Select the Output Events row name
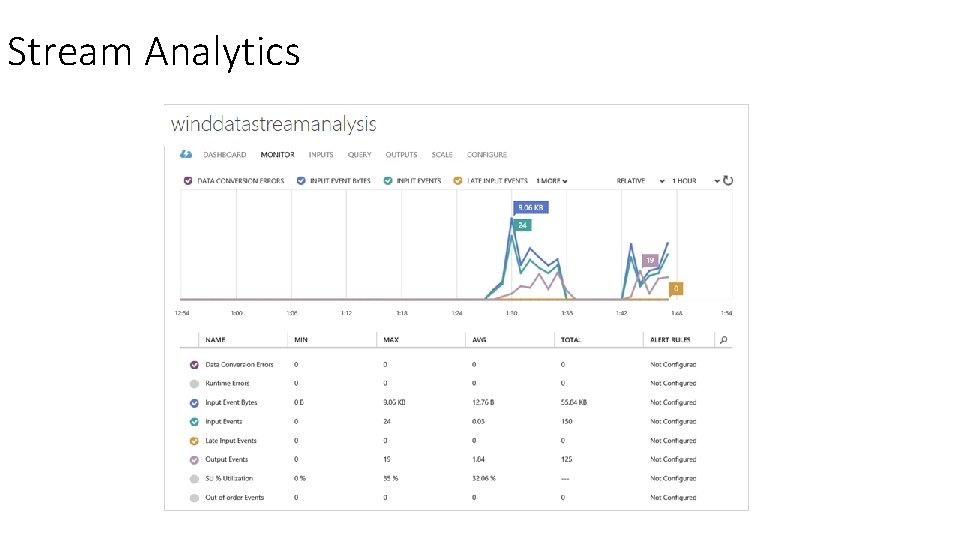This screenshot has height=540, width=960. pos(227,459)
